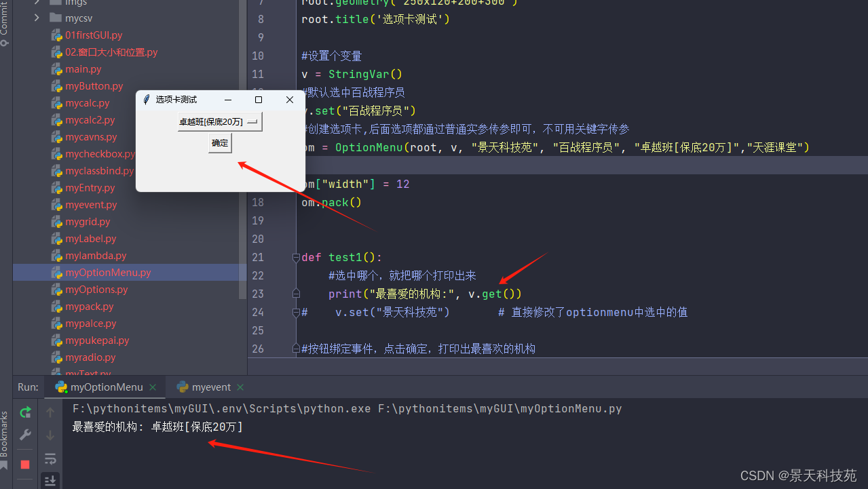Collapse the def test1() code fold marker
Viewport: 868px width, 489px height.
tap(296, 258)
